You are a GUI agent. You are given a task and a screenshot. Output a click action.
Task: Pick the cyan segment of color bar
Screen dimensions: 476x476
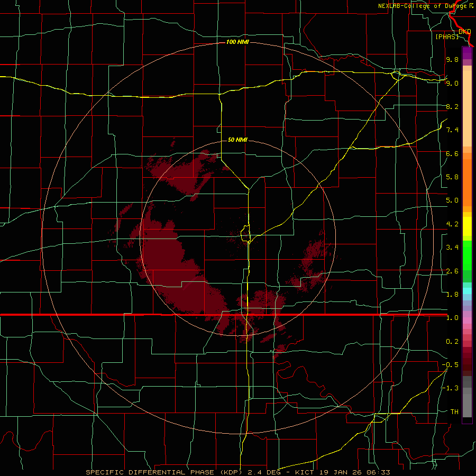tap(467, 291)
